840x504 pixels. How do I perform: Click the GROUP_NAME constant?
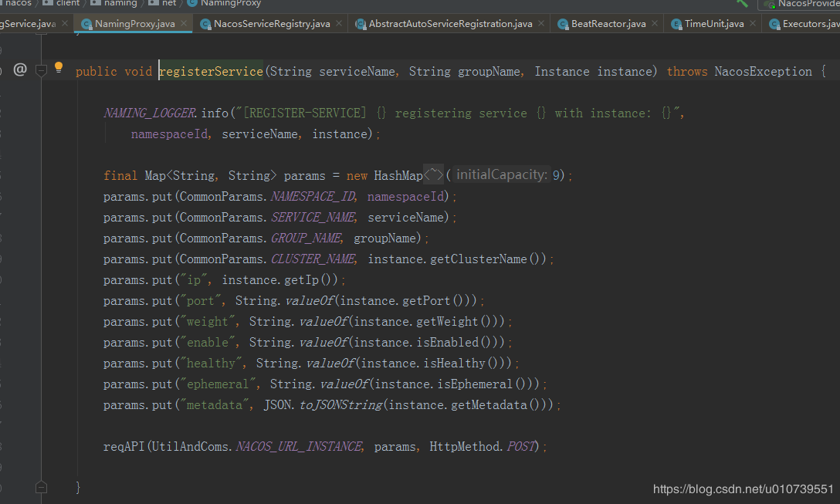(x=307, y=238)
